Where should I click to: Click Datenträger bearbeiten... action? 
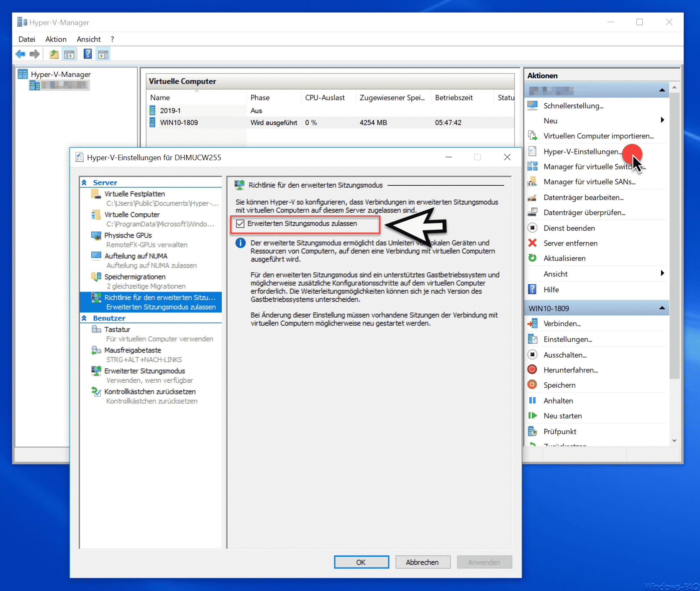[x=583, y=197]
